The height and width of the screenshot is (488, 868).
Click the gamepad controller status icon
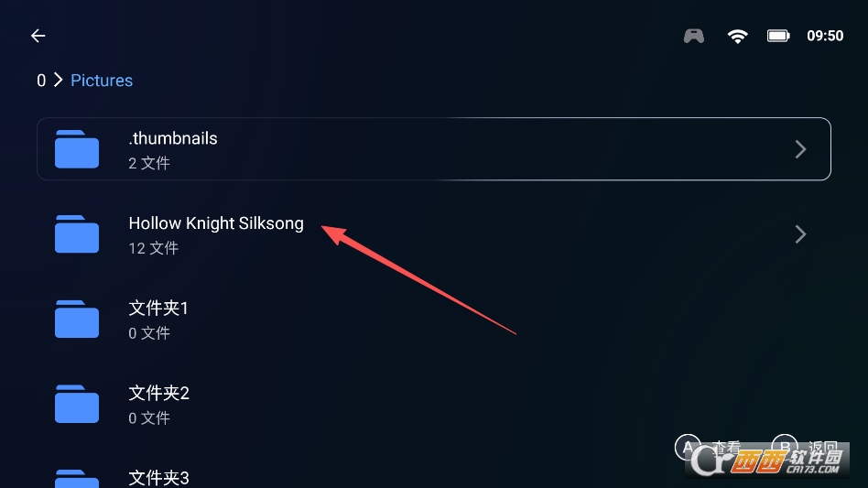click(694, 36)
